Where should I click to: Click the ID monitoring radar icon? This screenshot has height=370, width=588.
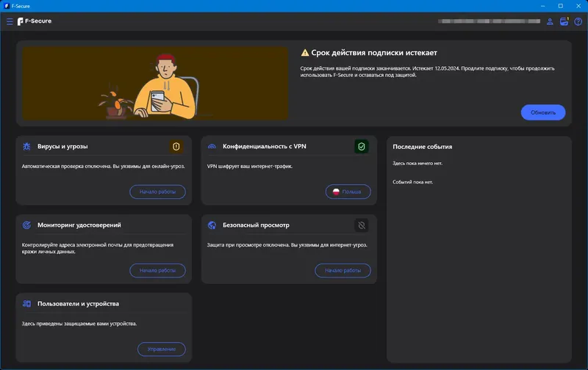(x=26, y=225)
